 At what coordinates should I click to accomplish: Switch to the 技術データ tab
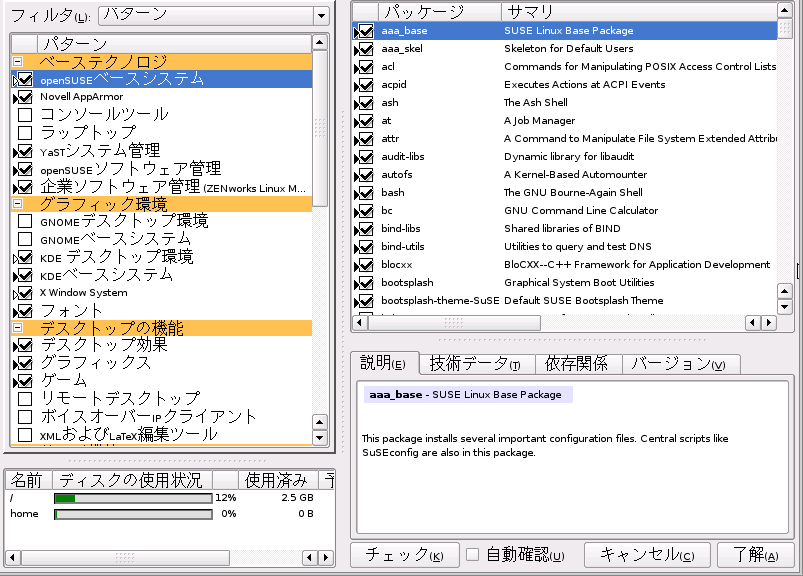tap(476, 364)
